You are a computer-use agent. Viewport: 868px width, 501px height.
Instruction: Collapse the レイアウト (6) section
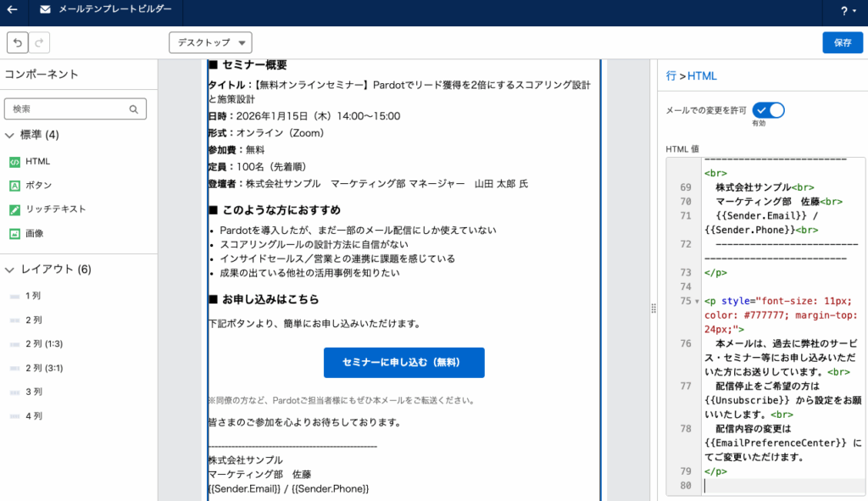pyautogui.click(x=10, y=270)
